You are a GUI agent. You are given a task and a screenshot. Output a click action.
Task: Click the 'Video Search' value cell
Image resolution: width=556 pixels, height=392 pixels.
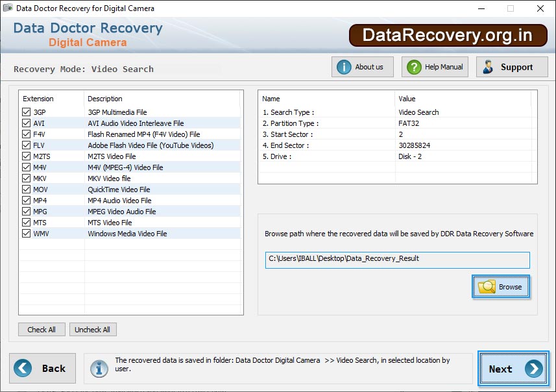[418, 112]
